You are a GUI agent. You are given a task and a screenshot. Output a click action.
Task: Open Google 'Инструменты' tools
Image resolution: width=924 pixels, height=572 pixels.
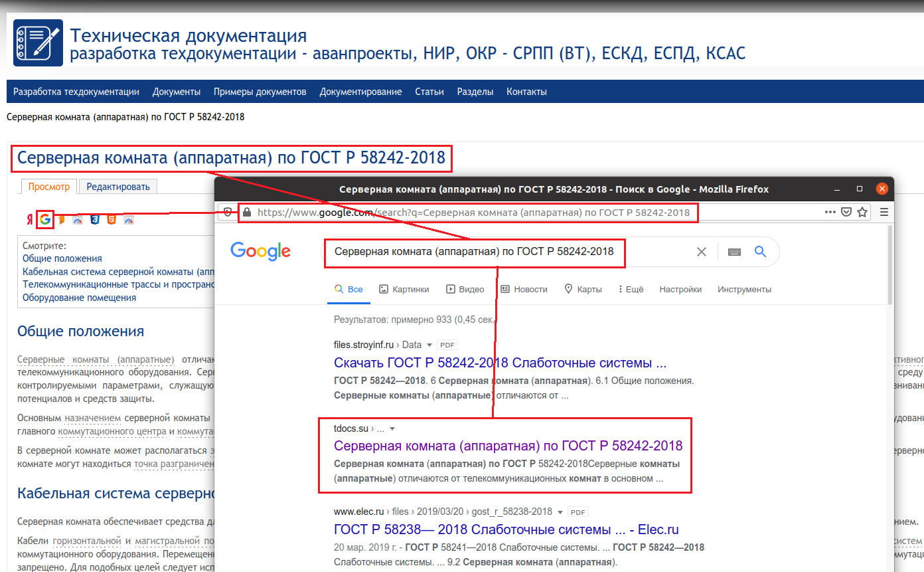[x=744, y=290]
